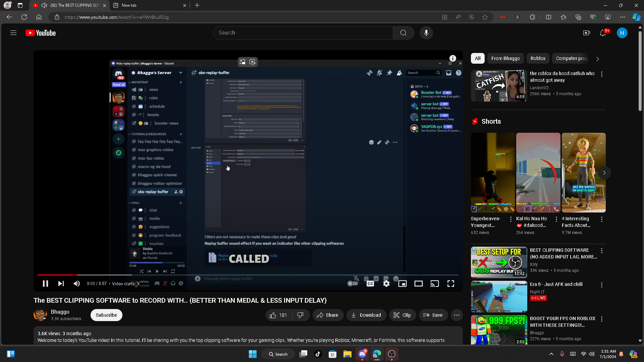Expand 'Video starts' chapter list
The width and height of the screenshot is (644, 362).
[x=126, y=284]
